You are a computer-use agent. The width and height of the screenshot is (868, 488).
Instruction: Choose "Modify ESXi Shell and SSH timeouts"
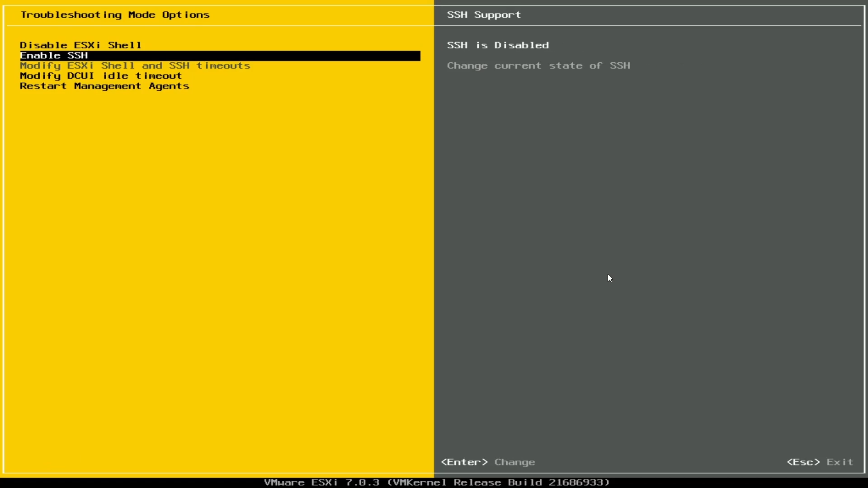point(135,66)
